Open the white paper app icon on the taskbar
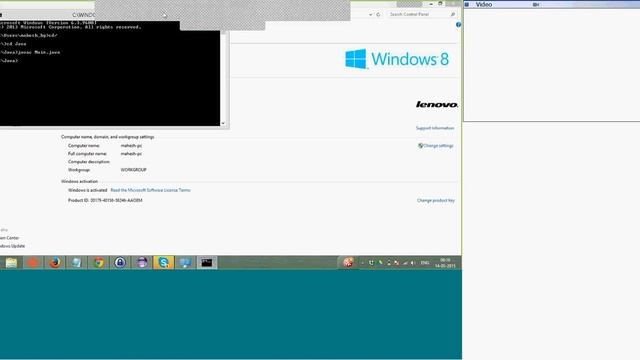This screenshot has height=360, width=640. click(76, 262)
